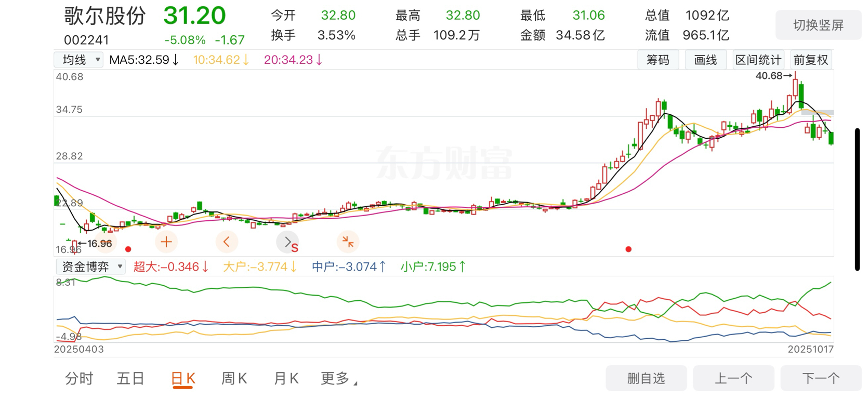Open the 资金博弈 indicator dropdown
868x399 pixels.
tap(90, 267)
